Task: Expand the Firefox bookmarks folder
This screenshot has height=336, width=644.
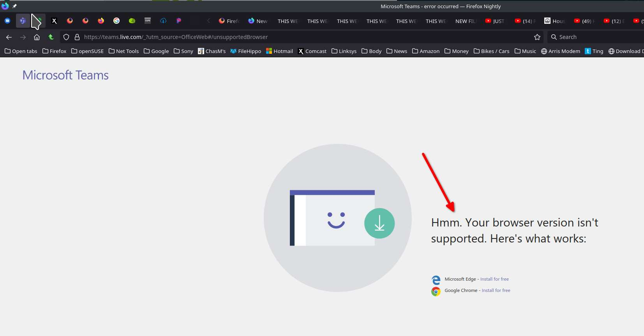Action: pyautogui.click(x=55, y=51)
